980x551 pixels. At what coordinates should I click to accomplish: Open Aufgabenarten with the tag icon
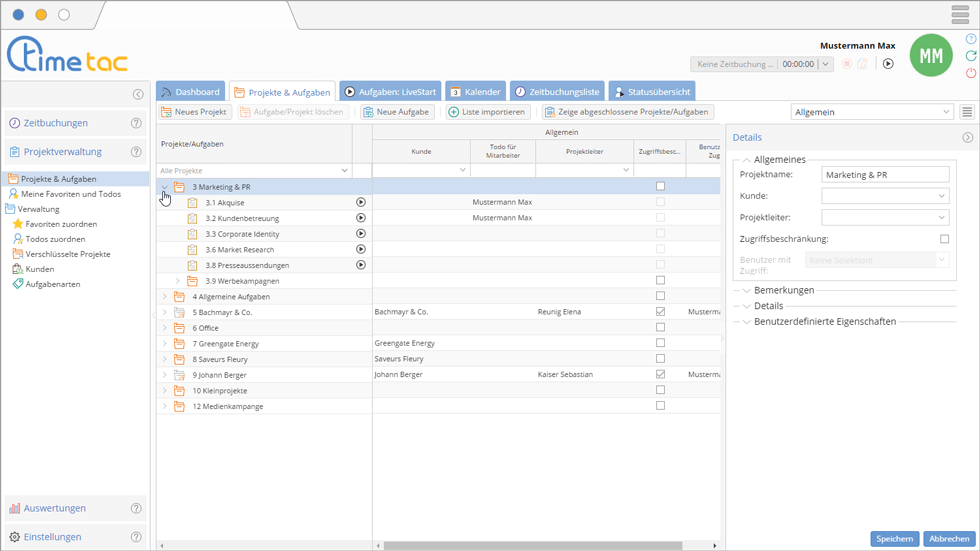tap(52, 284)
